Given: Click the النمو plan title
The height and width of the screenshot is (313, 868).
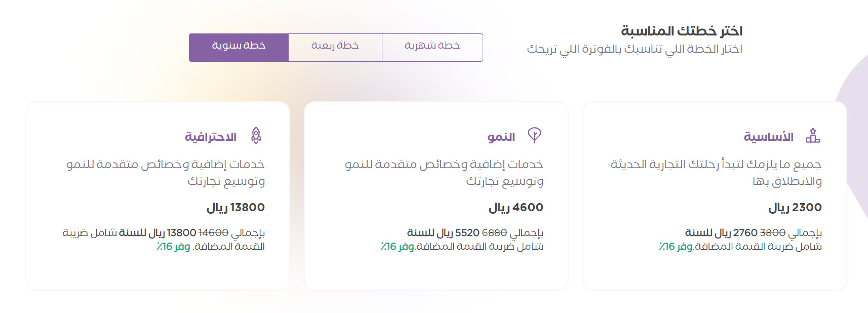Looking at the screenshot, I should (501, 137).
